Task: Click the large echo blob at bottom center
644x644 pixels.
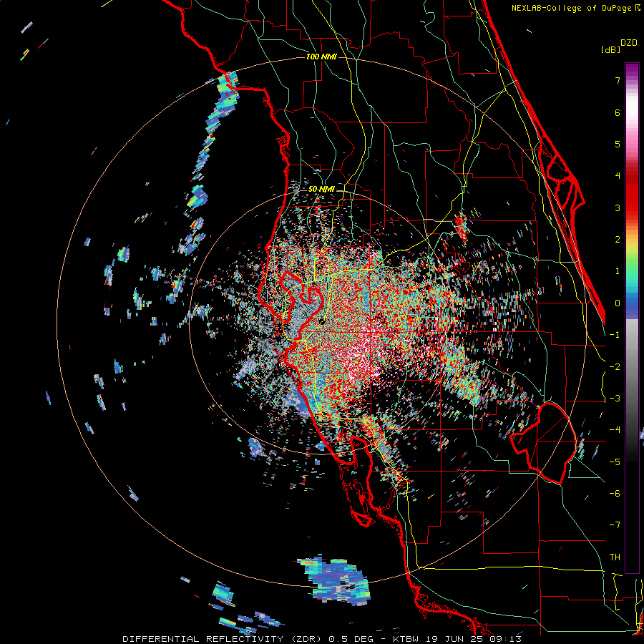Action: pos(335,581)
